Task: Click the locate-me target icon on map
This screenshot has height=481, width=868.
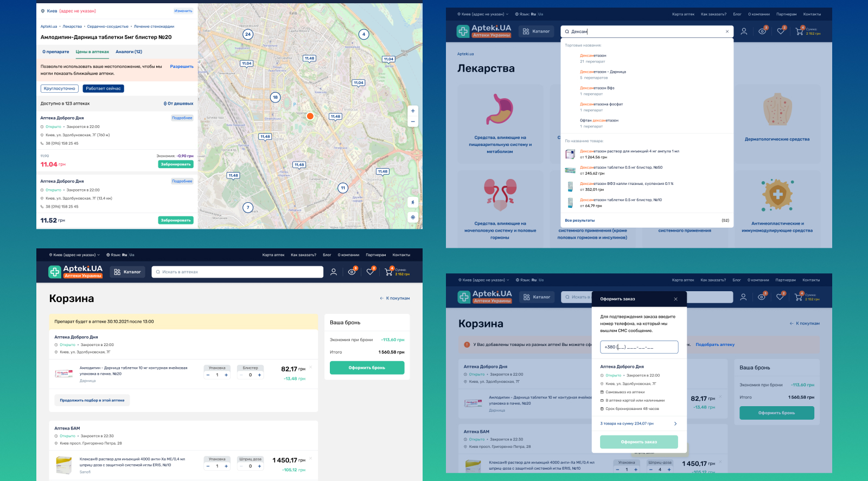Action: pyautogui.click(x=413, y=217)
